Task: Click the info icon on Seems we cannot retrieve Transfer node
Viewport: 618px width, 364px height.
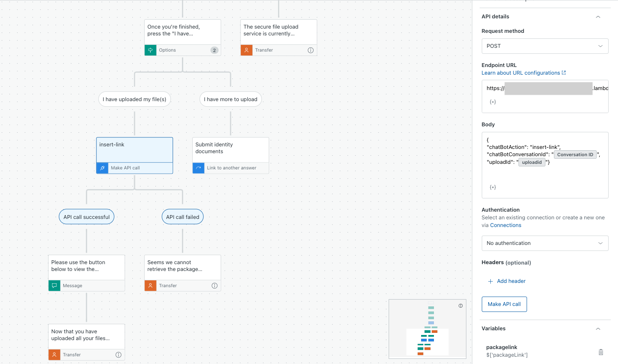Action: [214, 285]
